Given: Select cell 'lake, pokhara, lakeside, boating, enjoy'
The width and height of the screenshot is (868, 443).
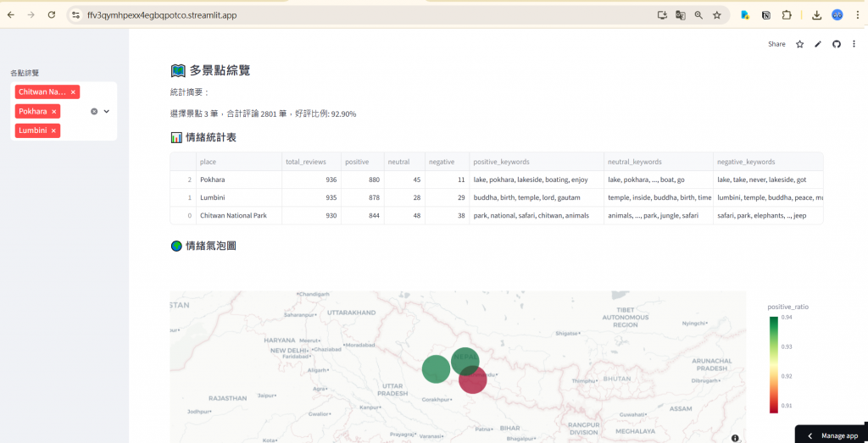Looking at the screenshot, I should pyautogui.click(x=537, y=180).
